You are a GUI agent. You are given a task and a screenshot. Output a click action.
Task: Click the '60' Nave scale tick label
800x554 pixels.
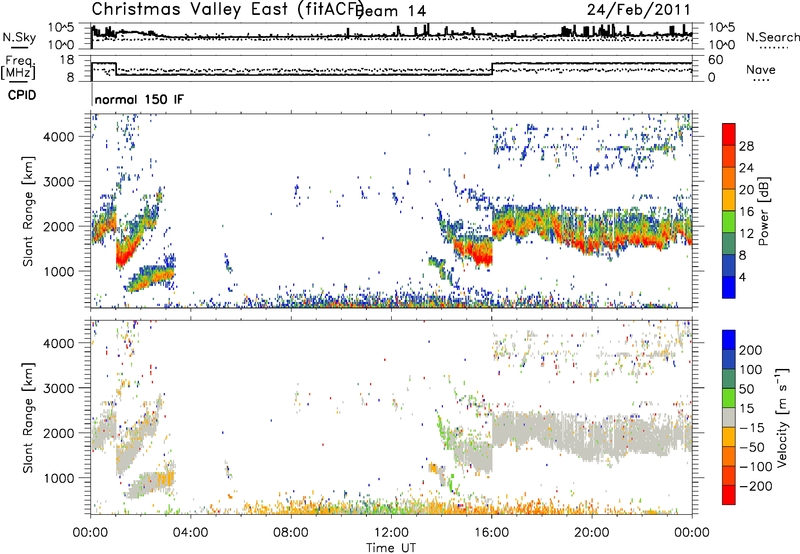[x=716, y=60]
